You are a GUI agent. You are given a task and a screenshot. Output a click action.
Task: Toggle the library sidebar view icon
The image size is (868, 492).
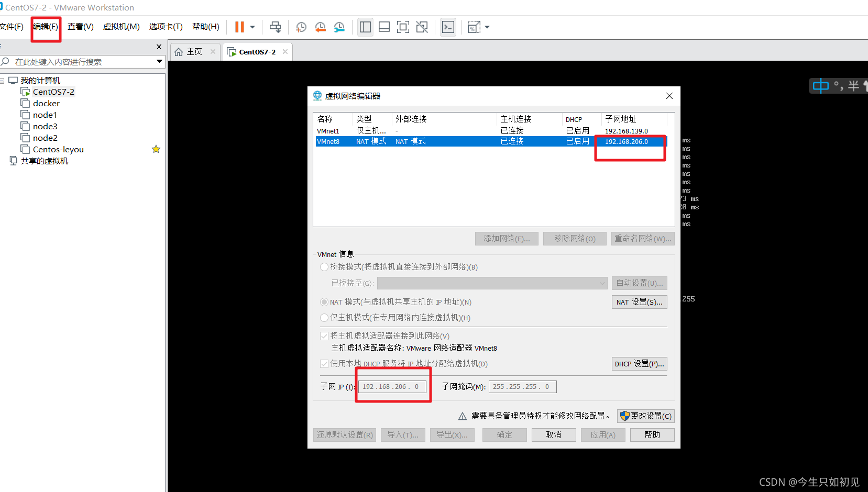click(366, 27)
